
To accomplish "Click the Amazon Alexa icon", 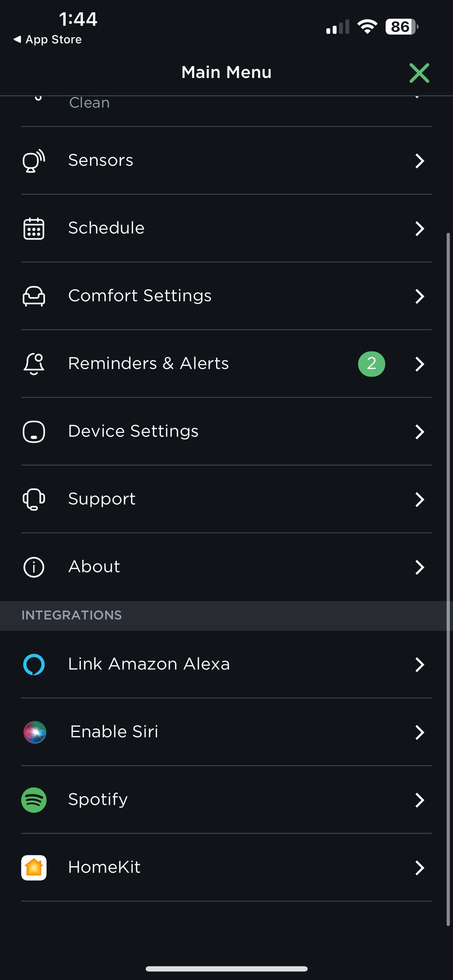I will click(34, 664).
